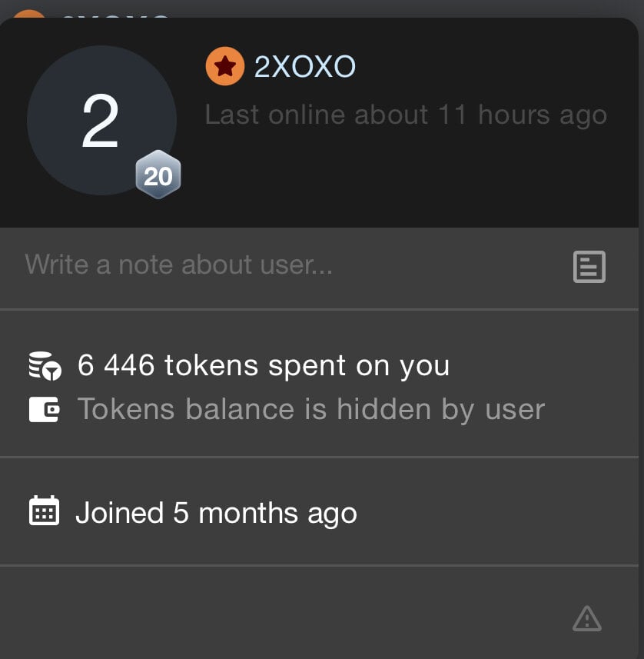
Task: Click "6 446 tokens spent on you" text
Action: [263, 366]
